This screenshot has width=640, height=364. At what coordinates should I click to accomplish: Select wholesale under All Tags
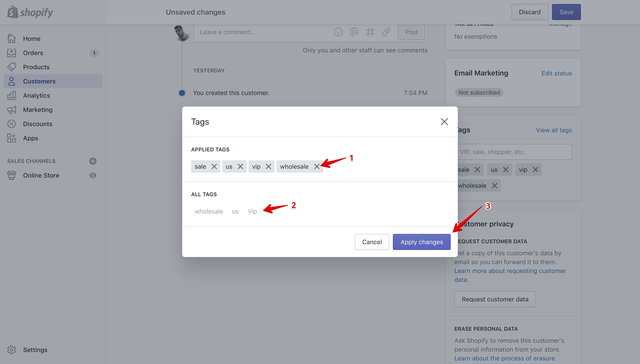tap(209, 211)
